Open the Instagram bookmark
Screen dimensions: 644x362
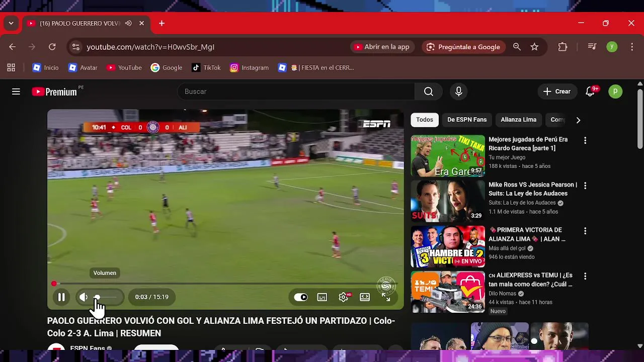click(249, 67)
